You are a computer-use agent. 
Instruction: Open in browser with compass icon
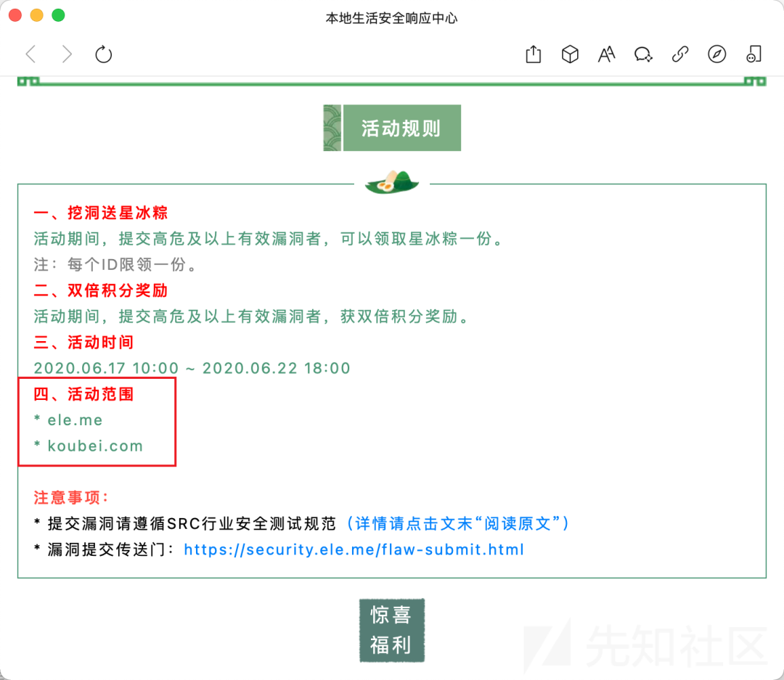click(716, 54)
